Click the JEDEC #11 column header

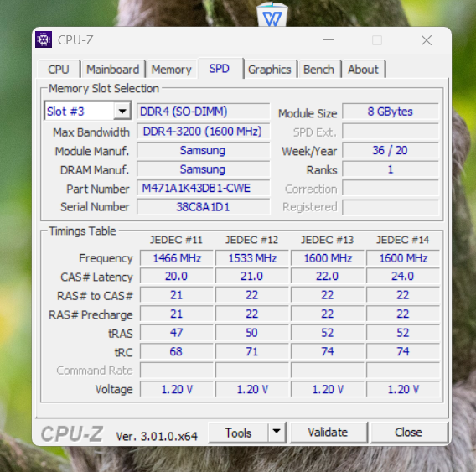coord(176,240)
